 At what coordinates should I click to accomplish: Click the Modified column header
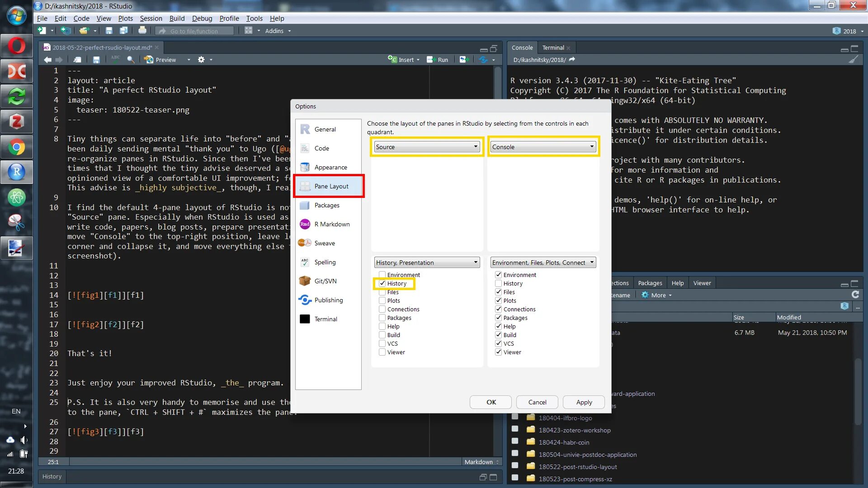pos(789,317)
